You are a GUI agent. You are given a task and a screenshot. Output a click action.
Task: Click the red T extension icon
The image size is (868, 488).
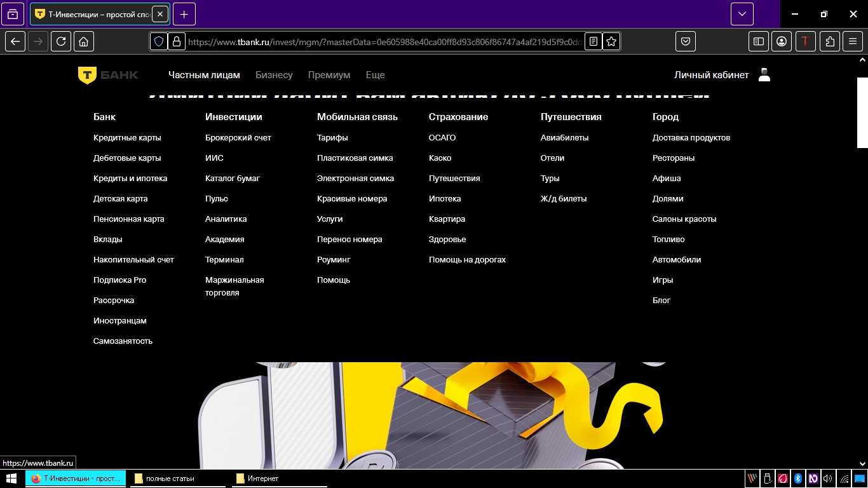(x=806, y=41)
